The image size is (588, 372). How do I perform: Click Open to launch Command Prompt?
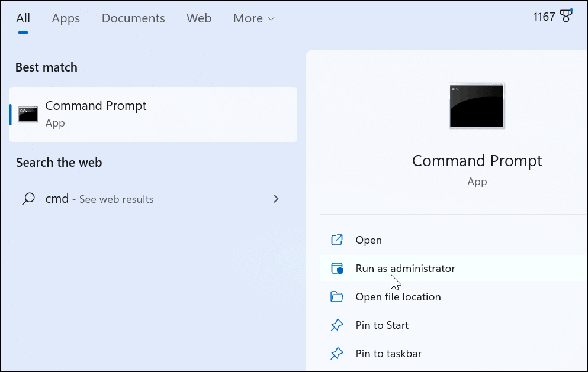tap(368, 240)
